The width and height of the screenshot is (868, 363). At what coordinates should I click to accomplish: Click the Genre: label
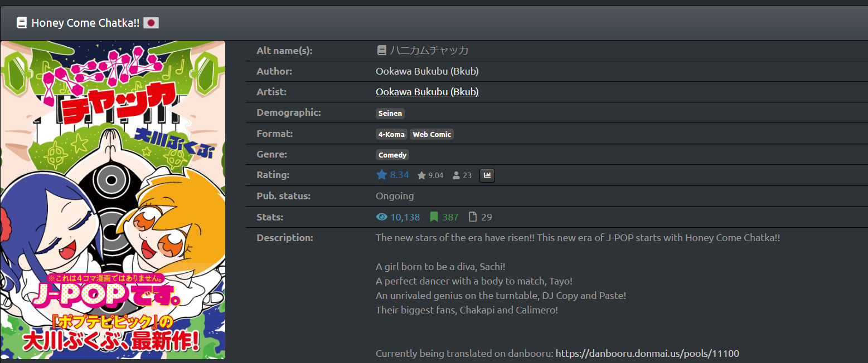(x=272, y=154)
